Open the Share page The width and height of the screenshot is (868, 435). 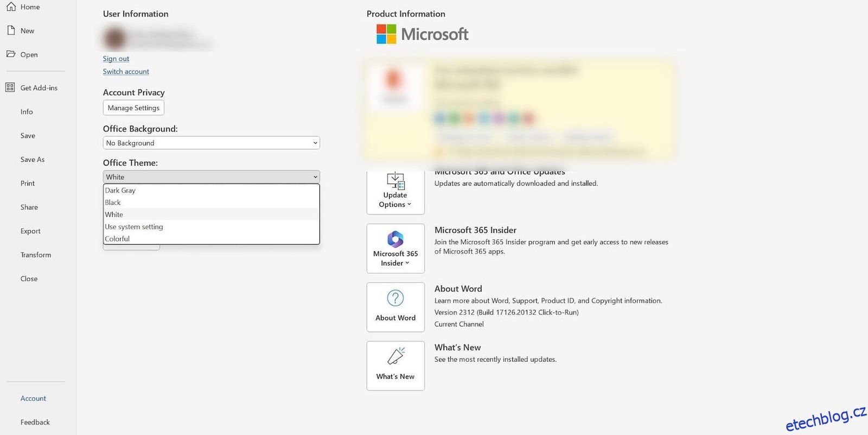29,207
